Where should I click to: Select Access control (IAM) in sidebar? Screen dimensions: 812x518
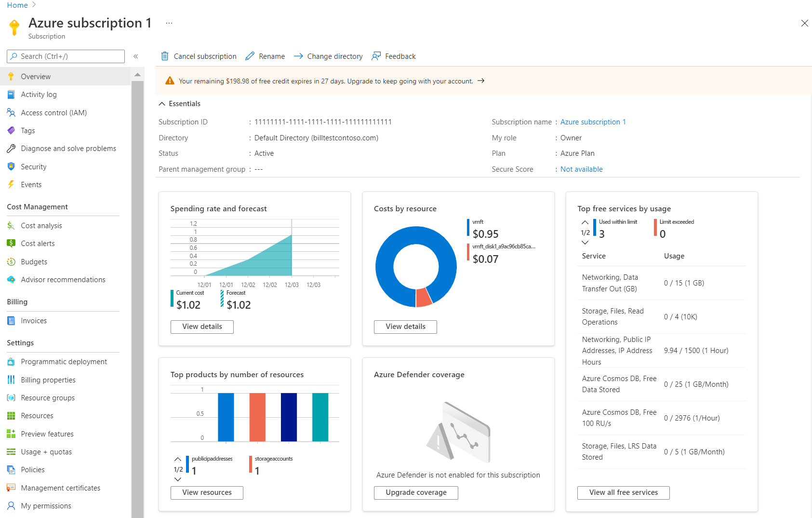pos(53,112)
